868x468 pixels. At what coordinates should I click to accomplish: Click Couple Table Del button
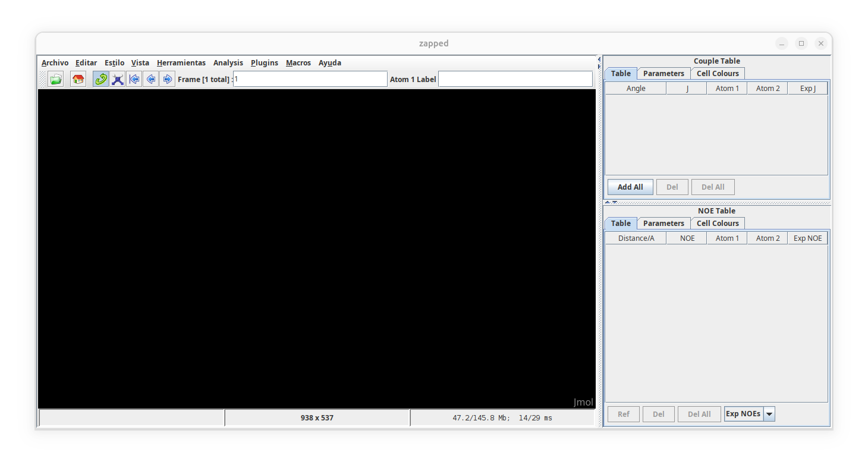pyautogui.click(x=672, y=187)
